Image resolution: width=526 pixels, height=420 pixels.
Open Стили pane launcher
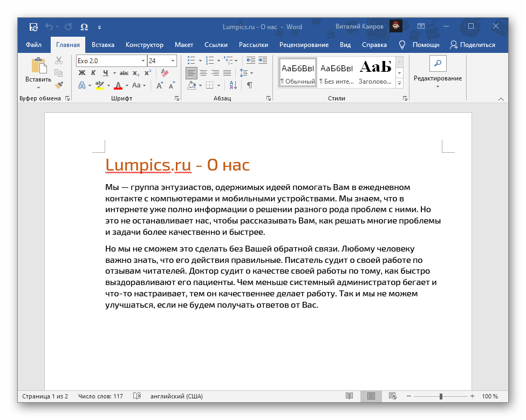405,98
